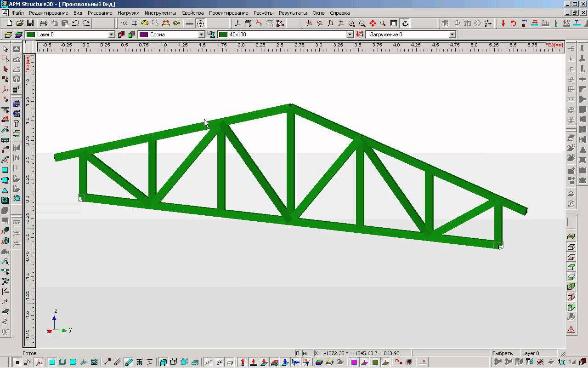Screen dimensions: 588x368
Task: Click the compass orientation icon
Action: coord(200,23)
